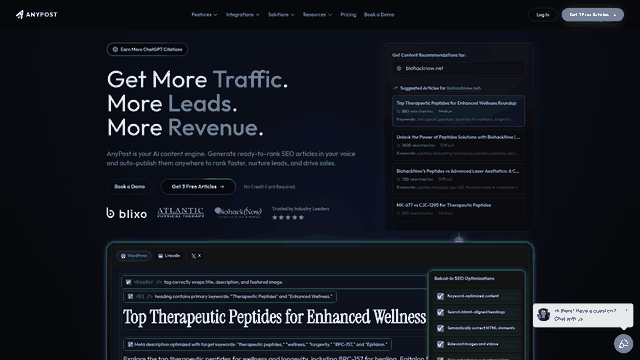The height and width of the screenshot is (360, 640).
Task: Click 'No Credit Card Required.' text
Action: coord(269,187)
